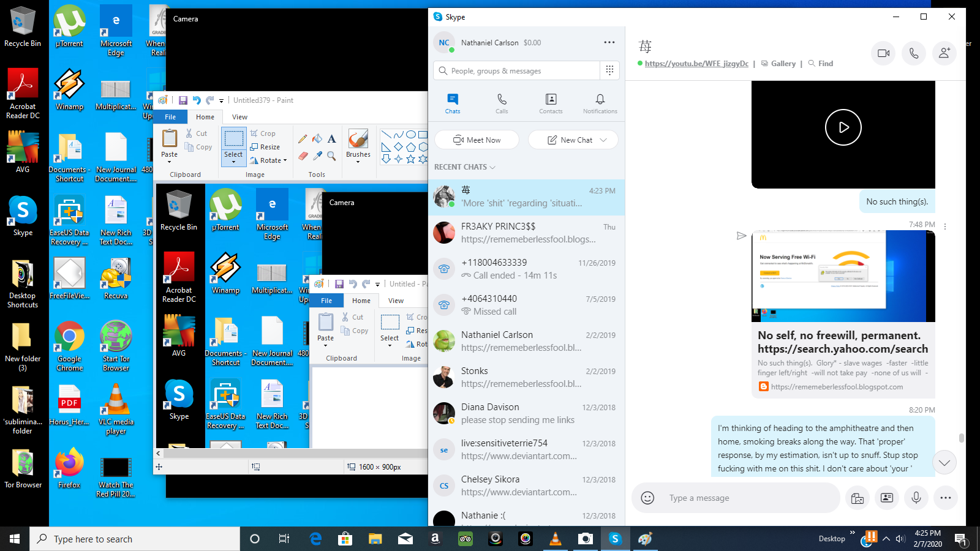
Task: Open the Windows Start menu
Action: pyautogui.click(x=15, y=539)
